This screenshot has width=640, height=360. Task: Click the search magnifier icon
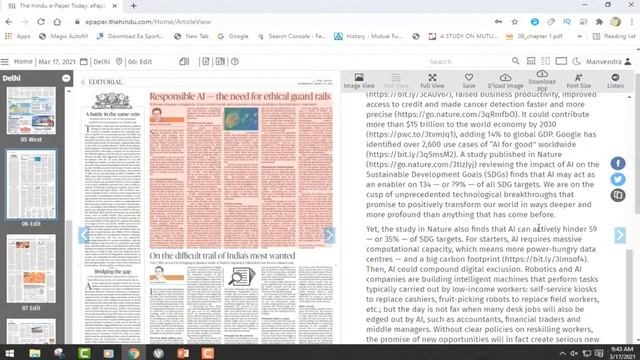pyautogui.click(x=516, y=61)
